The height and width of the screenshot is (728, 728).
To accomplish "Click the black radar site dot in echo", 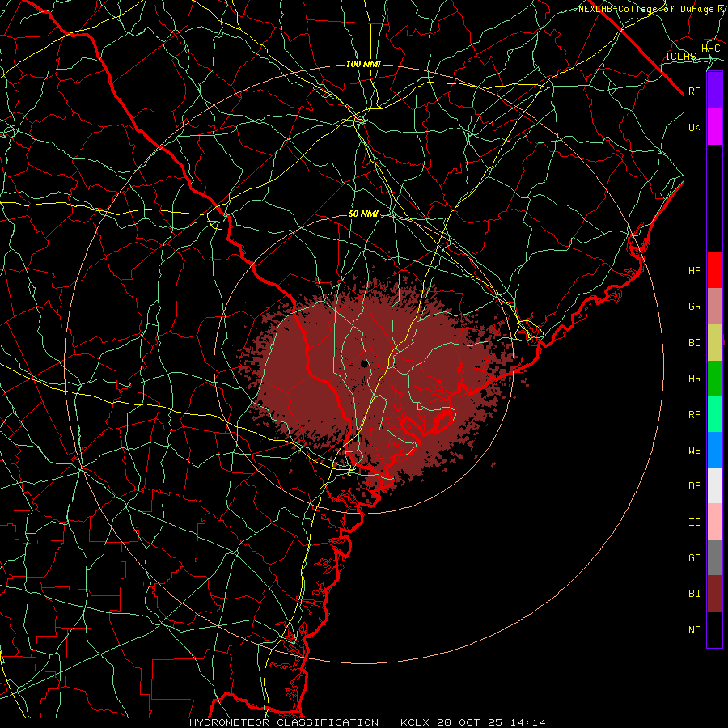I will tap(365, 364).
